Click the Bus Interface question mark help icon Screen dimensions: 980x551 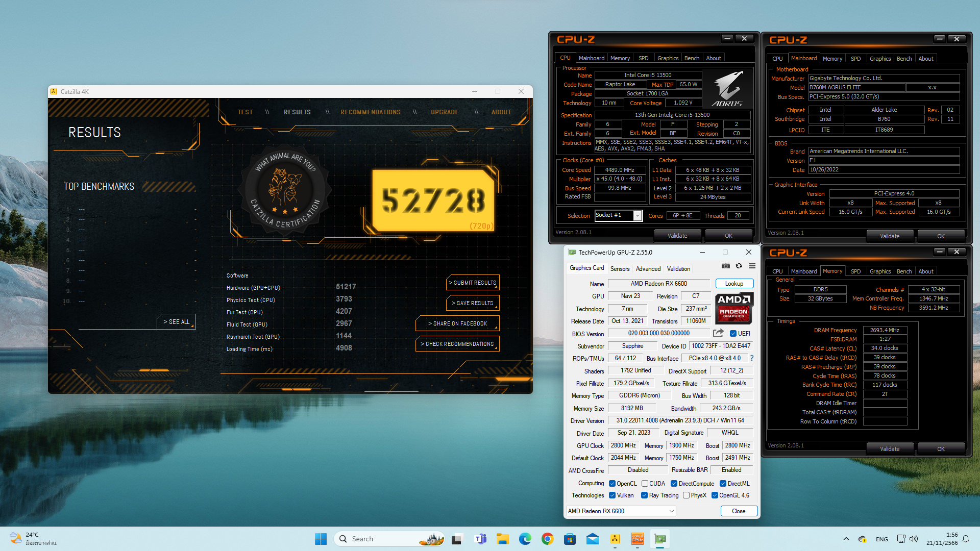click(x=752, y=358)
